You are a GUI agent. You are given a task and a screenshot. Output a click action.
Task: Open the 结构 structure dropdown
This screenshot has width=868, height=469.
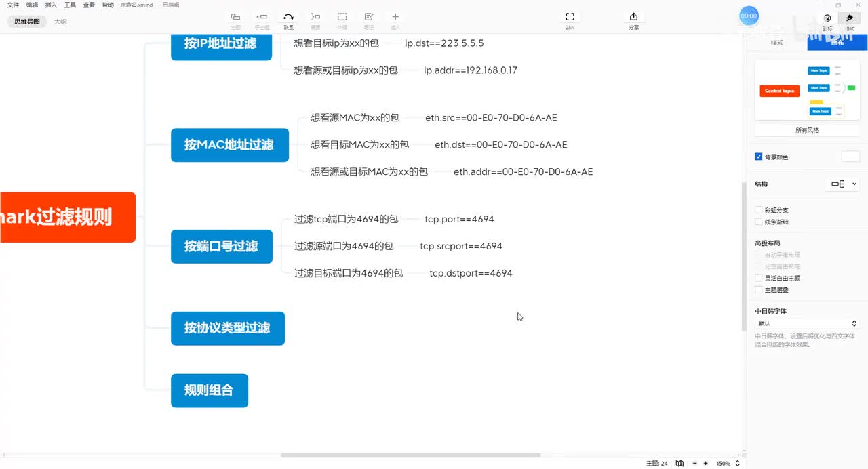(x=843, y=184)
